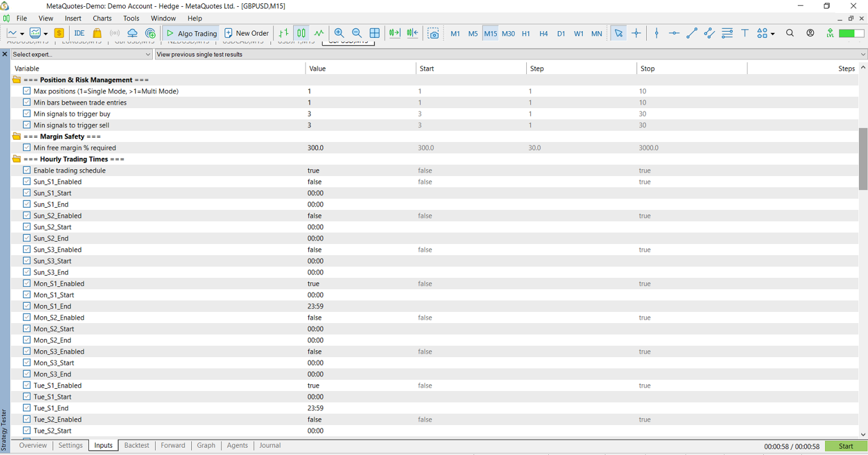Launch the IDE MetaEditor button

pyautogui.click(x=79, y=33)
